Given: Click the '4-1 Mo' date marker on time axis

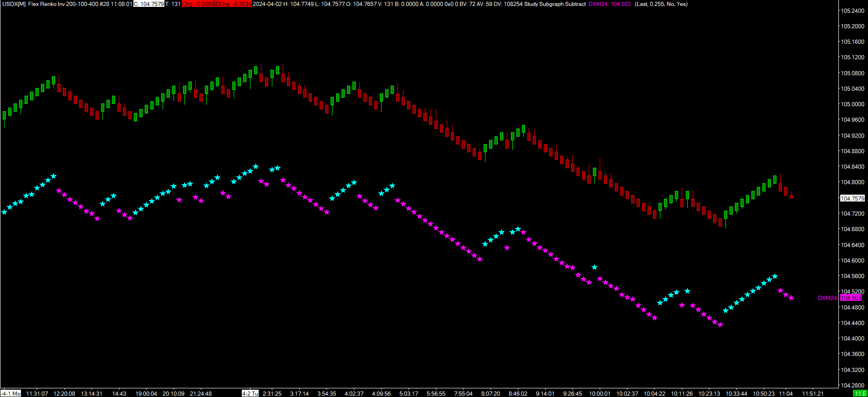Looking at the screenshot, I should click(10, 393).
